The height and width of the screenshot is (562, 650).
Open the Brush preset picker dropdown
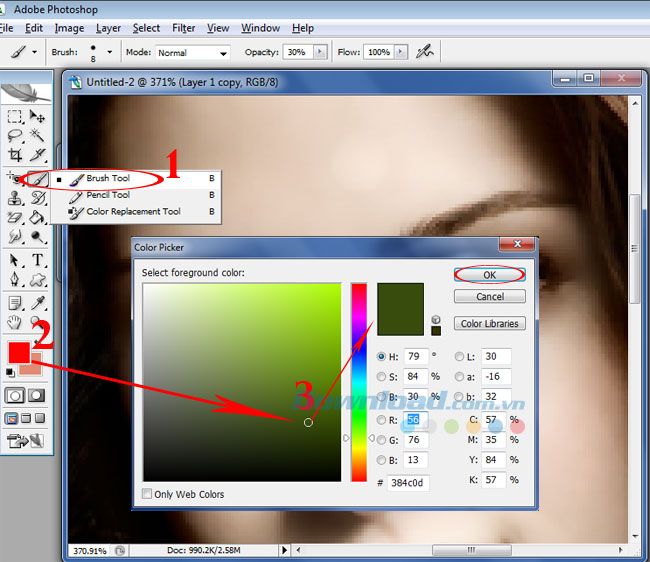click(109, 52)
